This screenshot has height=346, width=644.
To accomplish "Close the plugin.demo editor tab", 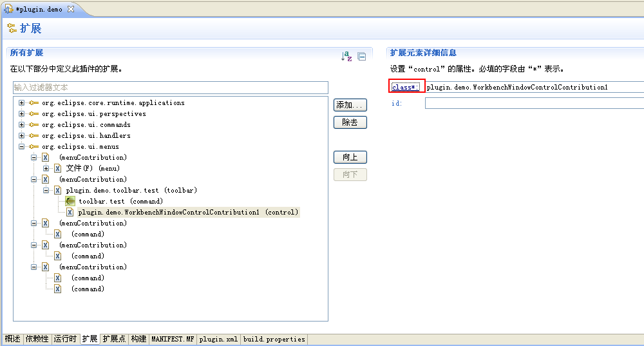I will coord(71,8).
